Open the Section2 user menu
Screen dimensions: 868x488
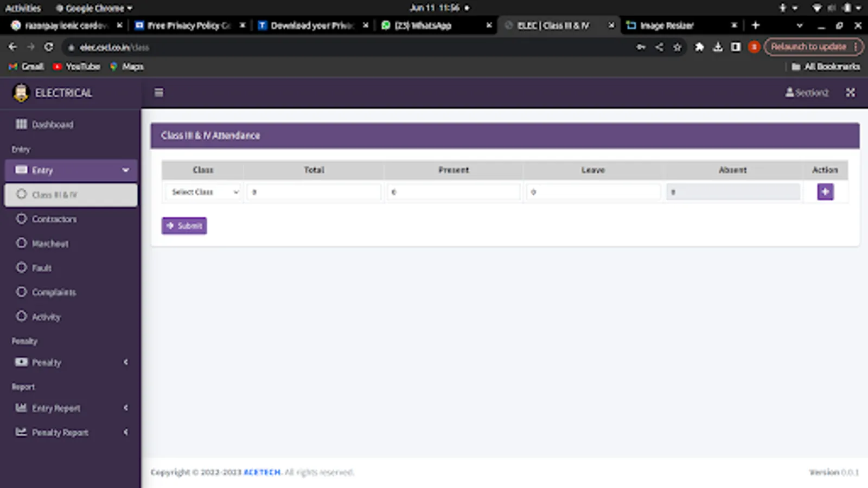(807, 93)
